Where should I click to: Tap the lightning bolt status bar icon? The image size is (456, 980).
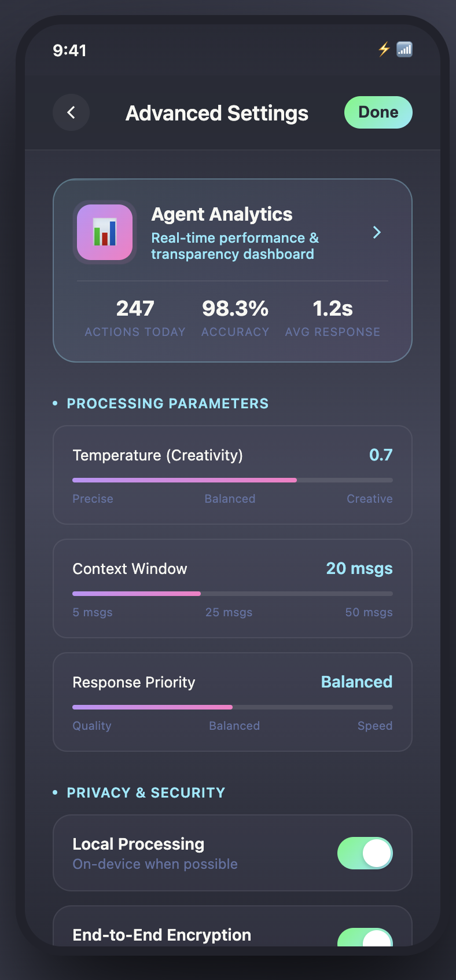[383, 50]
